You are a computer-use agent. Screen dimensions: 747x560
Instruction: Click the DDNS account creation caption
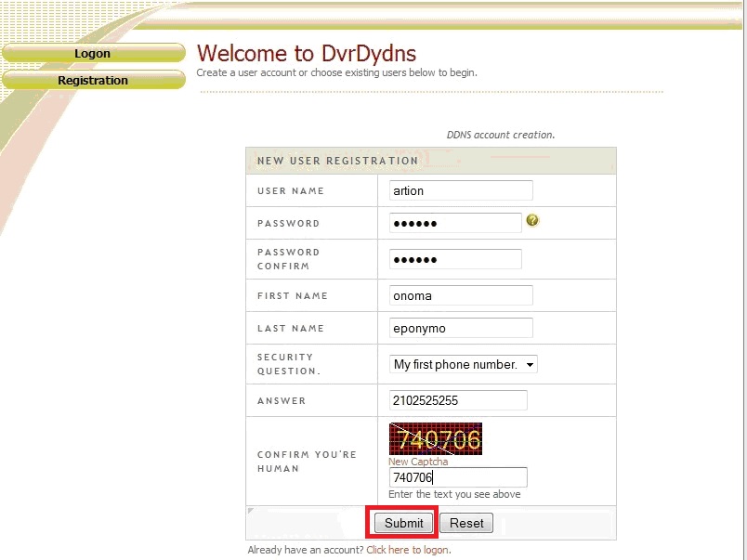click(501, 135)
